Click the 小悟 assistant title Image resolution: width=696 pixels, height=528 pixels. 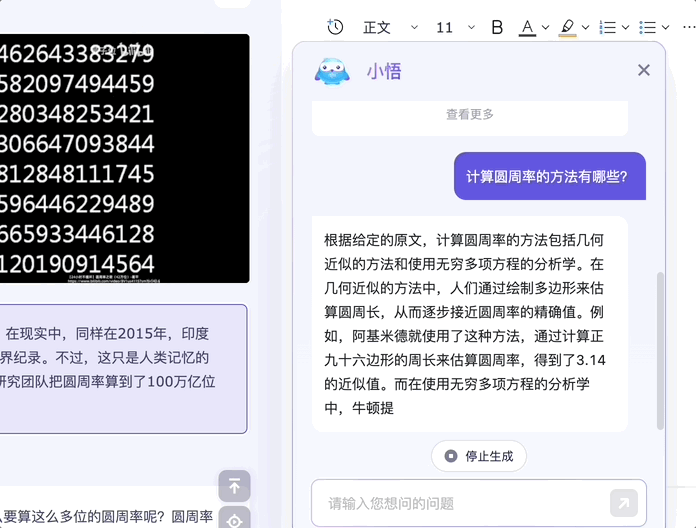click(x=384, y=71)
